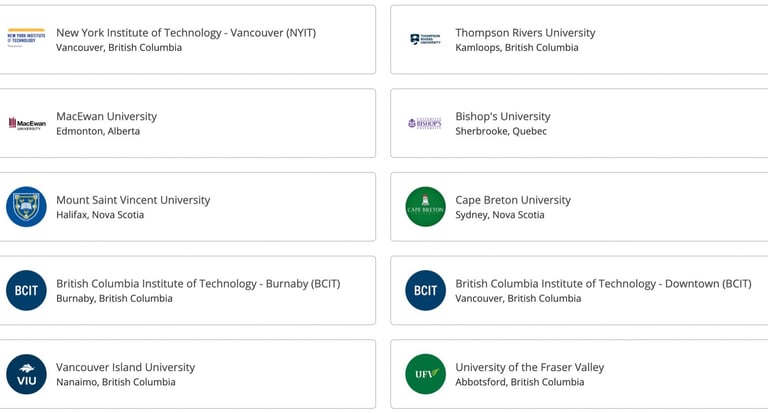Image resolution: width=768 pixels, height=413 pixels.
Task: Click the green UFV leaf logo
Action: click(x=426, y=374)
